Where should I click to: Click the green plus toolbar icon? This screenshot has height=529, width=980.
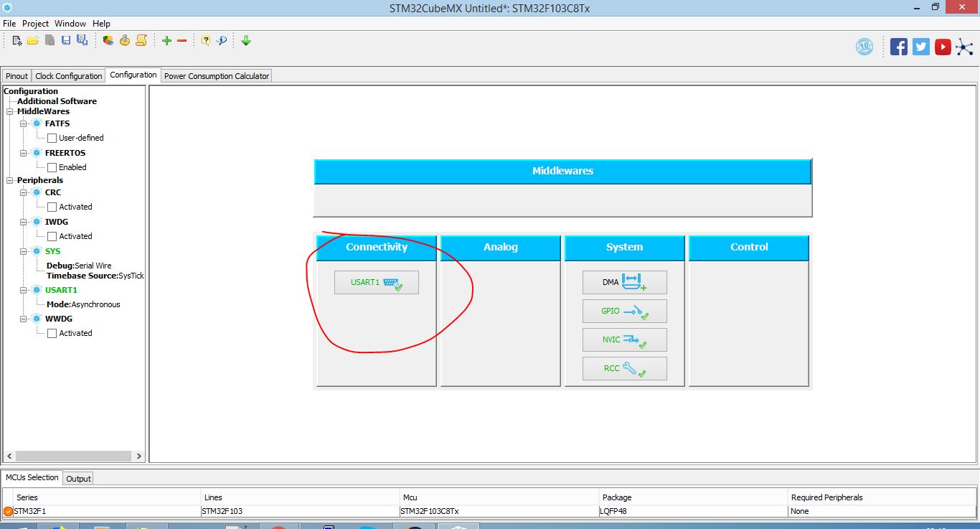[x=166, y=41]
